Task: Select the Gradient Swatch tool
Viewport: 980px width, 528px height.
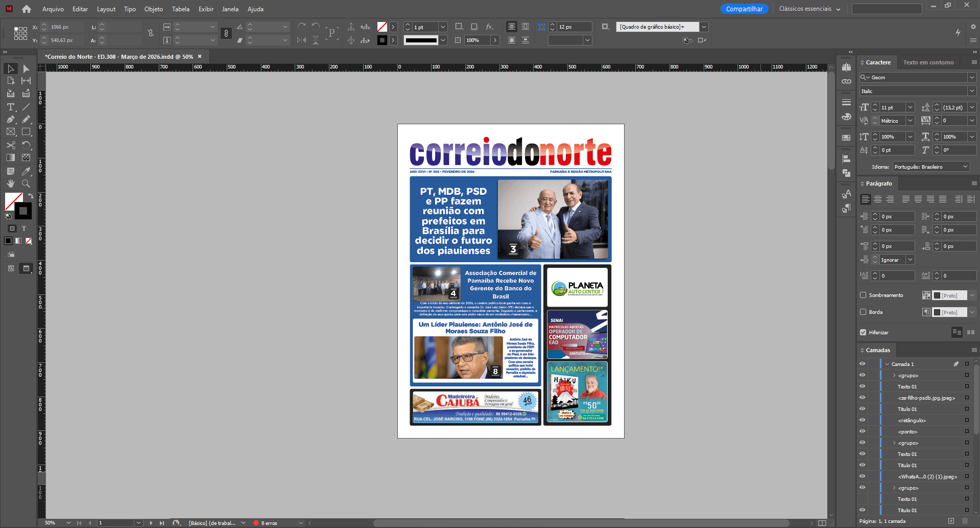Action: click(11, 157)
